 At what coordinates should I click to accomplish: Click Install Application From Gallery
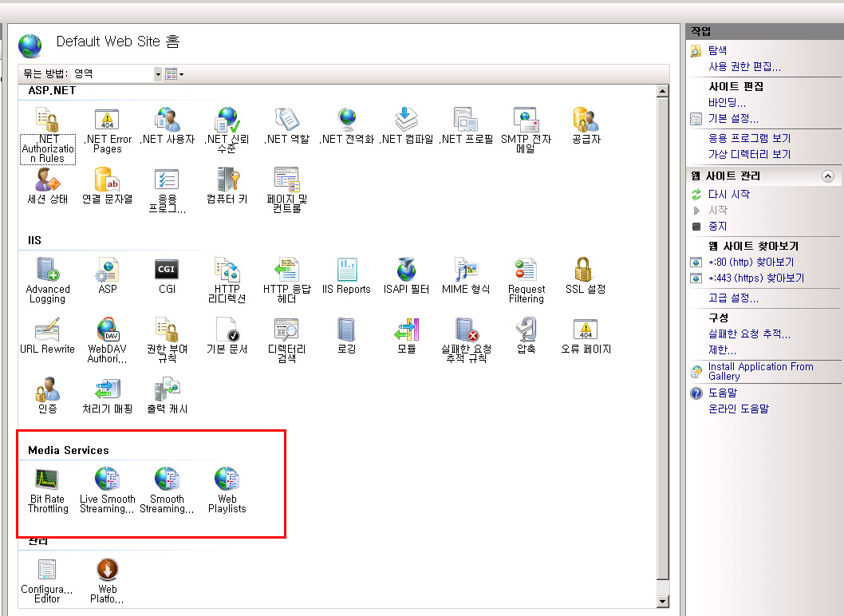tap(760, 372)
